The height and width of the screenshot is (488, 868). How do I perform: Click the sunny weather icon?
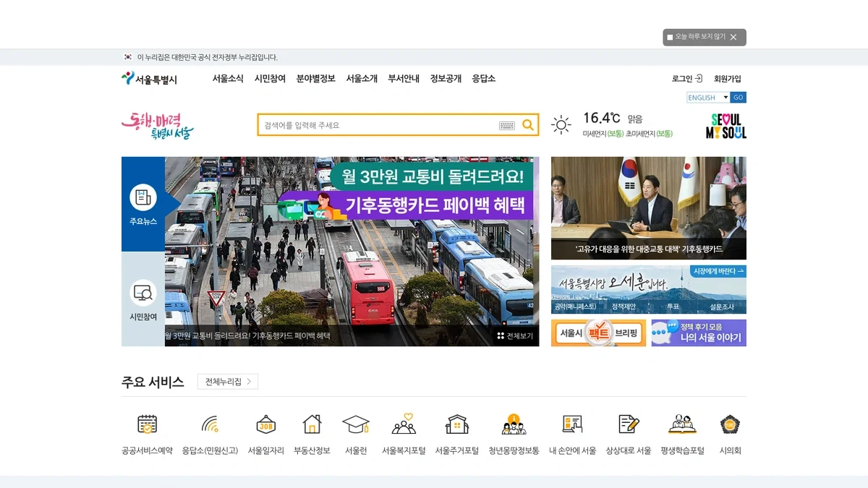pos(561,125)
